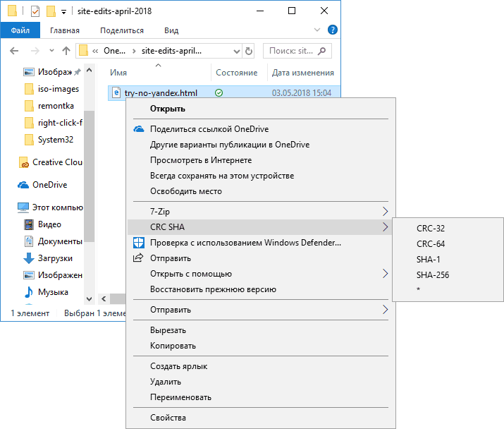
Task: Refresh the current folder view
Action: (x=248, y=52)
